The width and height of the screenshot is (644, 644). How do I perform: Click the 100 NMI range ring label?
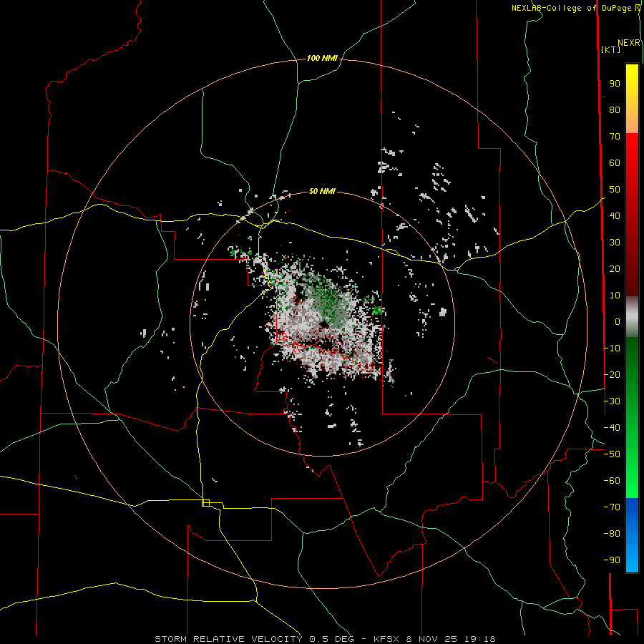pos(322,59)
